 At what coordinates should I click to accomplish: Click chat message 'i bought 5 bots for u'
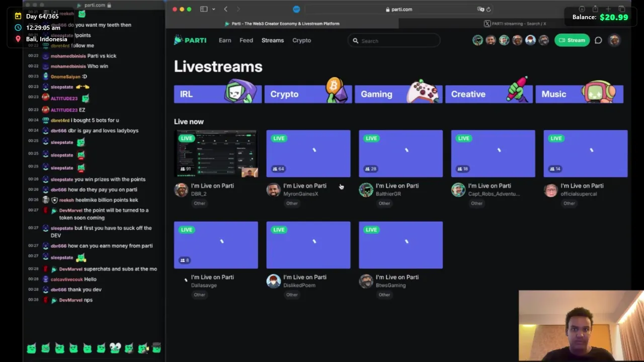point(95,121)
